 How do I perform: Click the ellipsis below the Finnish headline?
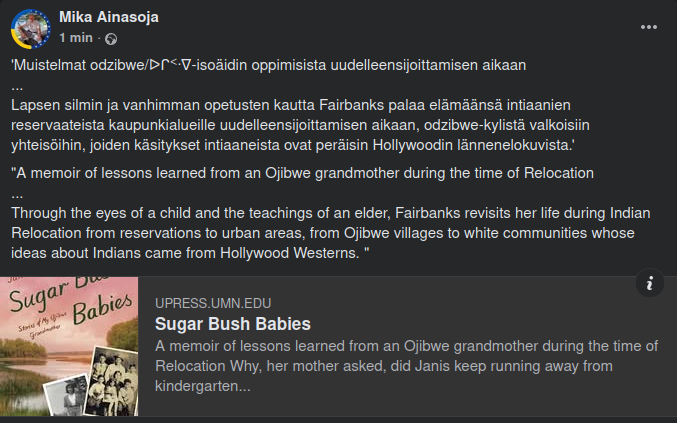[17, 84]
